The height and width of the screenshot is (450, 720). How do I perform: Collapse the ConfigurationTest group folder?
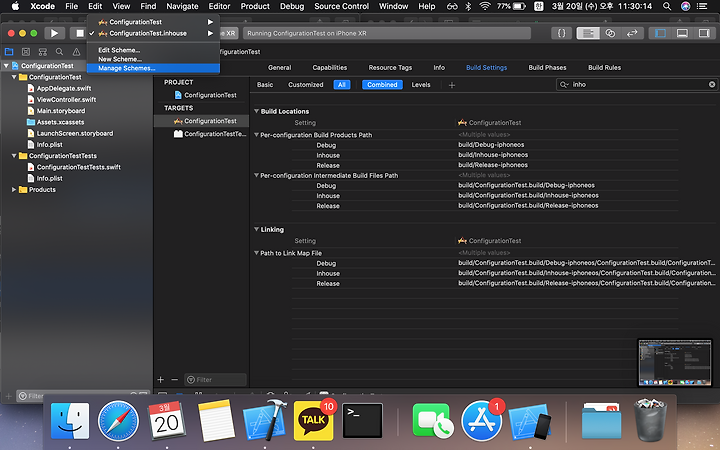(14, 77)
